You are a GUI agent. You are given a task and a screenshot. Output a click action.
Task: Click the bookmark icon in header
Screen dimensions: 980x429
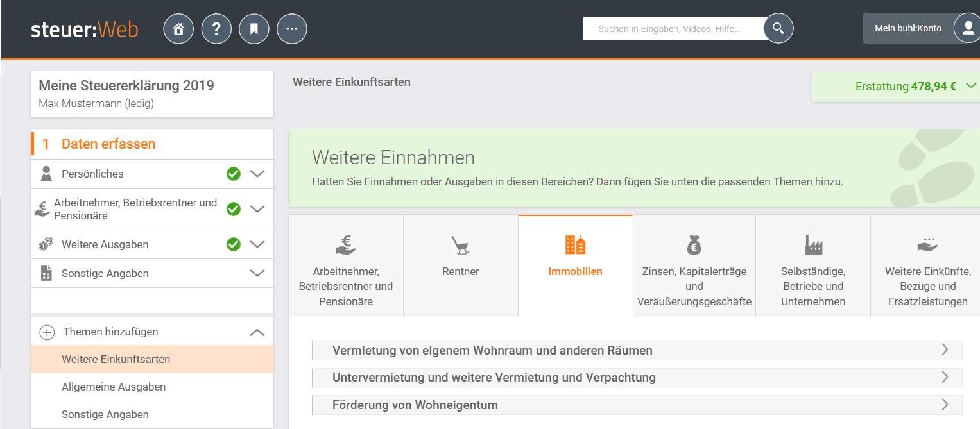point(254,29)
